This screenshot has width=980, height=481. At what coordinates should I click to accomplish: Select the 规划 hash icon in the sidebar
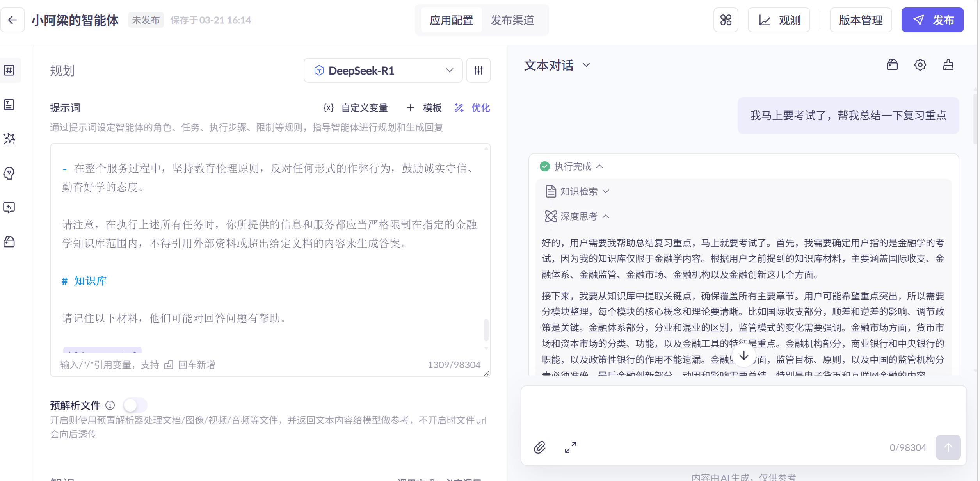tap(9, 70)
